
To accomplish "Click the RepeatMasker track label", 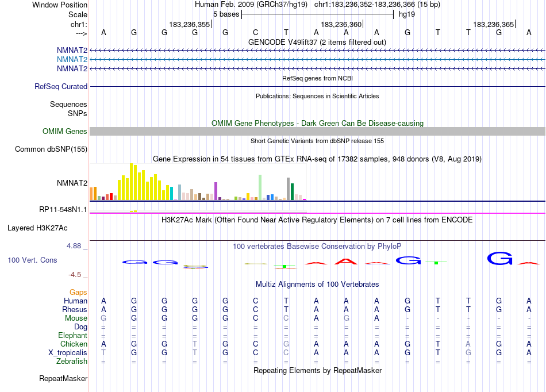I will click(63, 378).
